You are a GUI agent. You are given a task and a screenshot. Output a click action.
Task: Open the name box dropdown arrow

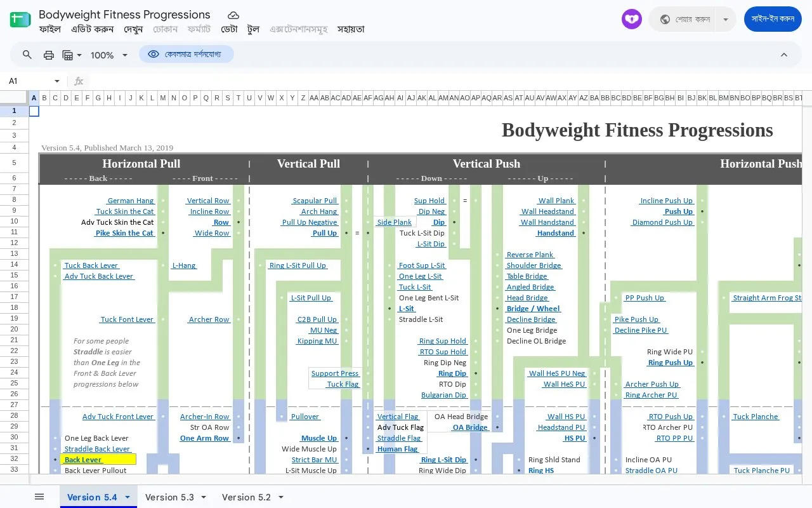click(57, 81)
